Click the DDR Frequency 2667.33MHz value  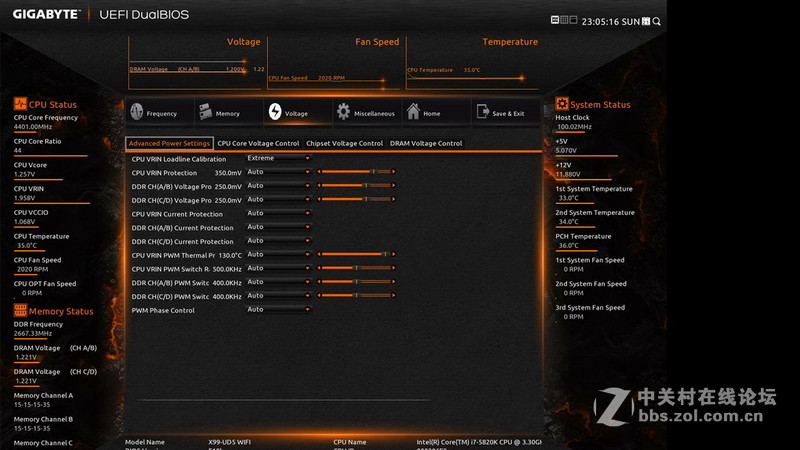[x=33, y=334]
